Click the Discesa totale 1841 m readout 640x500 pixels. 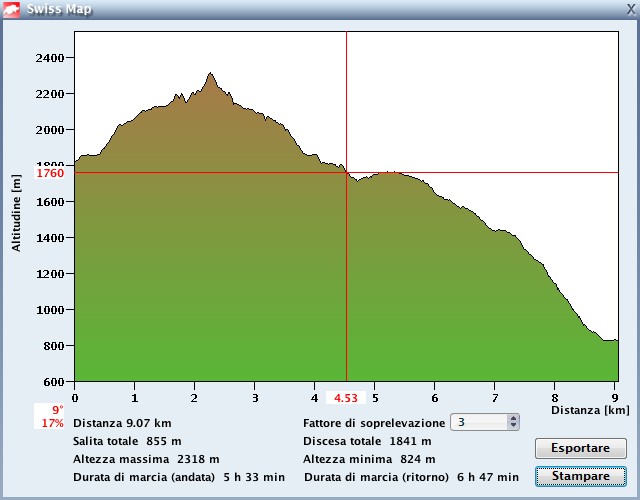367,440
